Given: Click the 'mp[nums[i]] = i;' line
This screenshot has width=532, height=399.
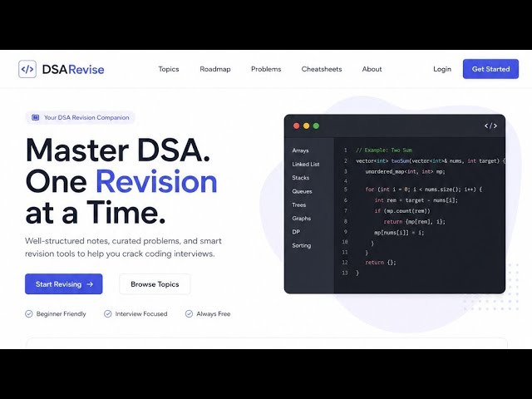Looking at the screenshot, I should pyautogui.click(x=399, y=233).
